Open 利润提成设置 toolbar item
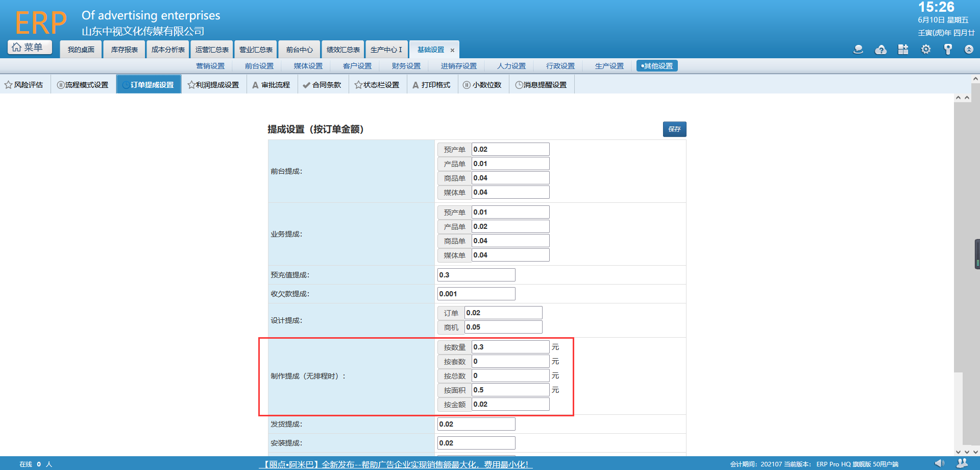980x470 pixels. point(213,85)
